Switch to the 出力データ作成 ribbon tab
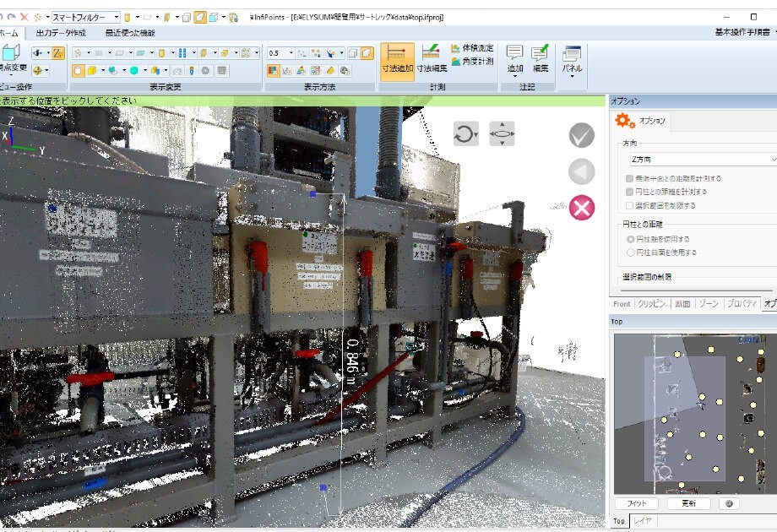 point(61,33)
